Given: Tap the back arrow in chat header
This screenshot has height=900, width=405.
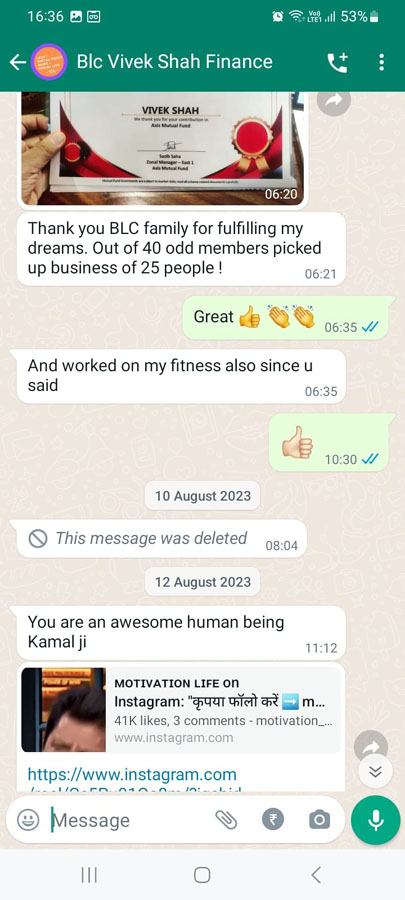Looking at the screenshot, I should click(18, 62).
